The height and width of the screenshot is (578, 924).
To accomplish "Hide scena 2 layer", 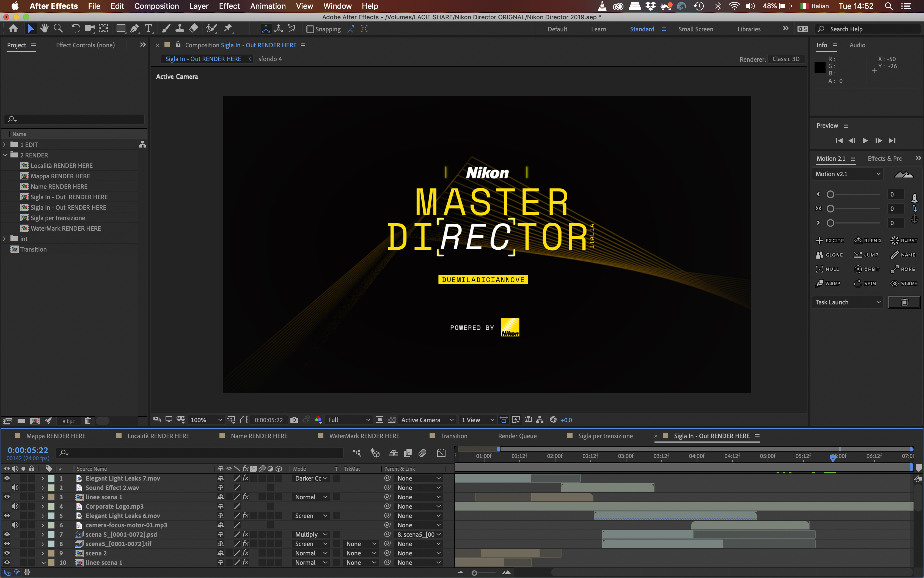I will point(7,553).
